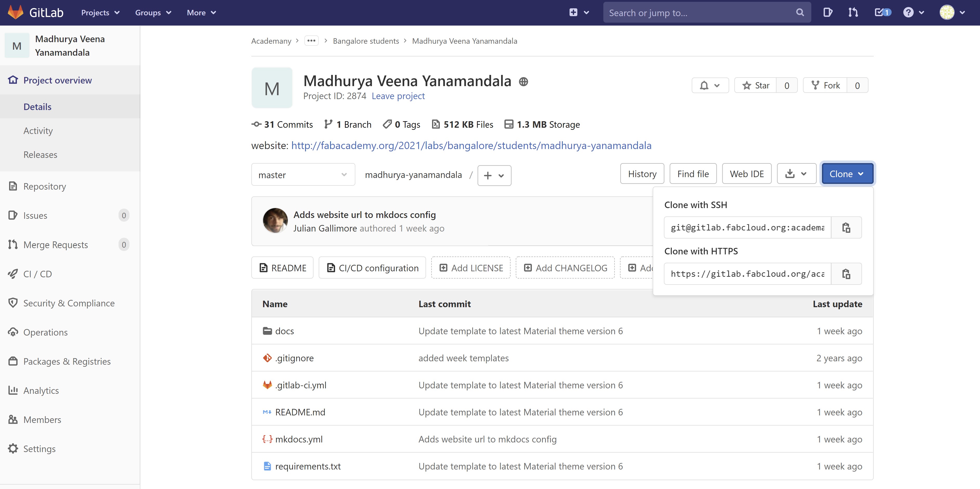Screen dimensions: 980x489
Task: Open the docs folder
Action: coord(284,331)
